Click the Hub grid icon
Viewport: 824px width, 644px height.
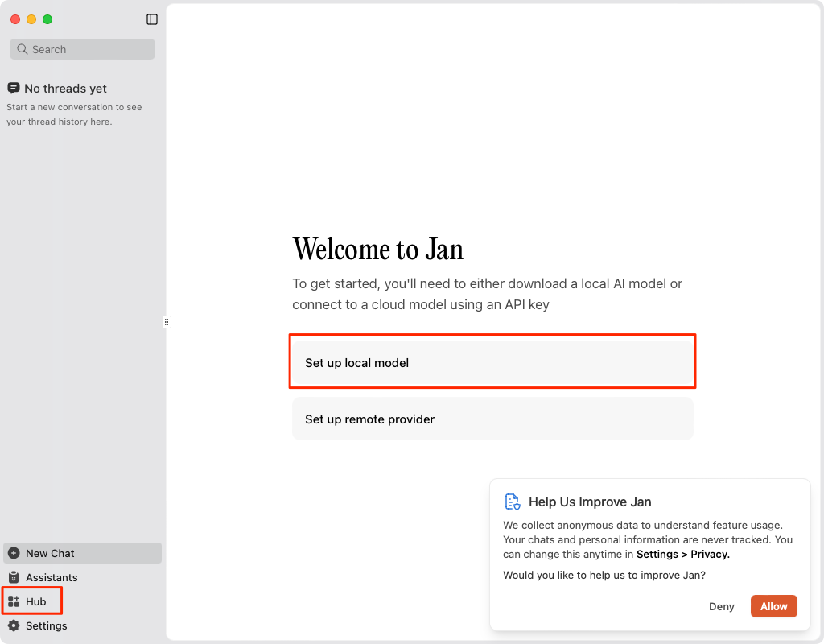tap(14, 601)
